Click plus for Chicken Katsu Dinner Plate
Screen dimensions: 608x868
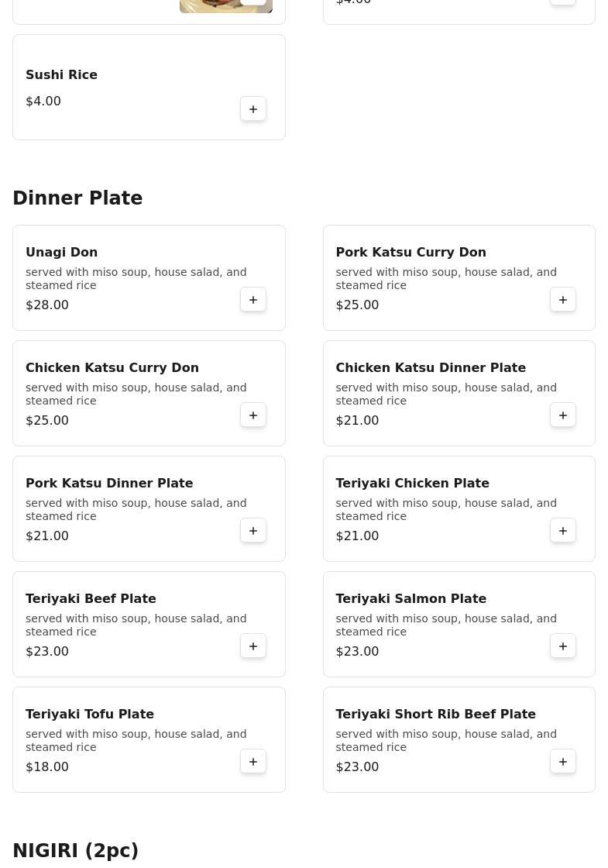[563, 415]
